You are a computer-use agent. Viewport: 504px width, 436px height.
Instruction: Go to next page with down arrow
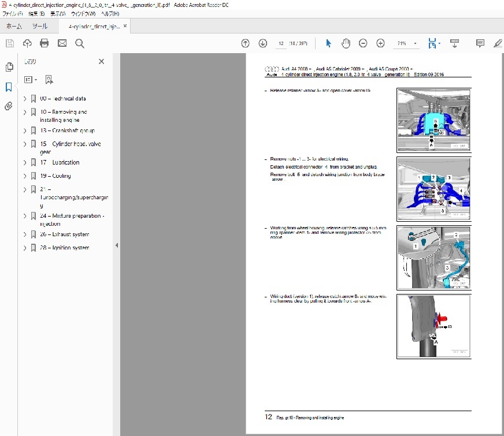(x=262, y=43)
